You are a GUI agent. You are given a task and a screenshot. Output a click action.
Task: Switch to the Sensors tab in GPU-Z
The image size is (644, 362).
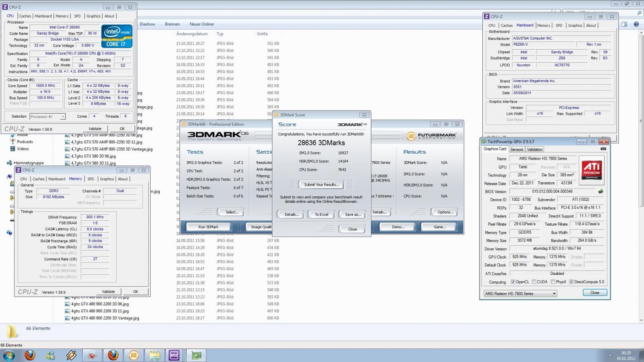click(517, 149)
